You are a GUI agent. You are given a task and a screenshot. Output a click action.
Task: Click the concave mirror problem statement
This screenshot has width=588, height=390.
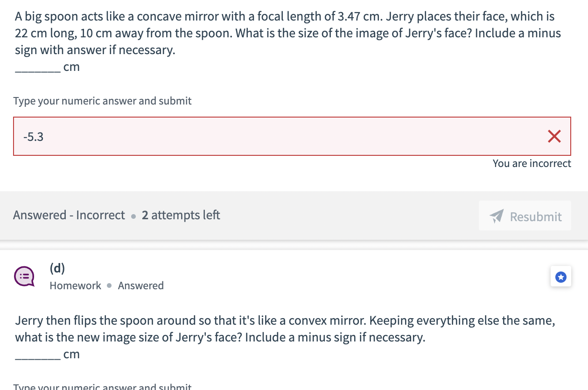point(287,33)
